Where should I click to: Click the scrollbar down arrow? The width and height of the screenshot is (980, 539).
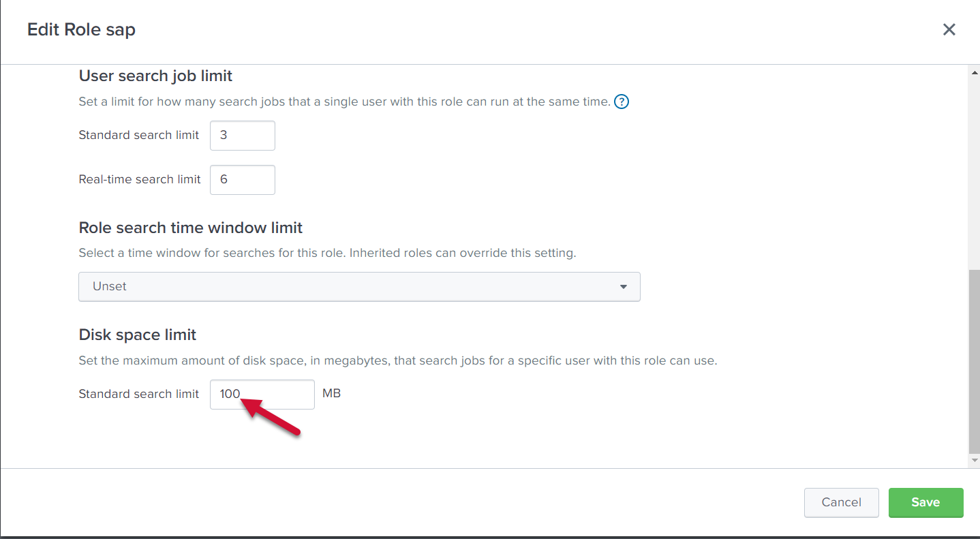[974, 461]
